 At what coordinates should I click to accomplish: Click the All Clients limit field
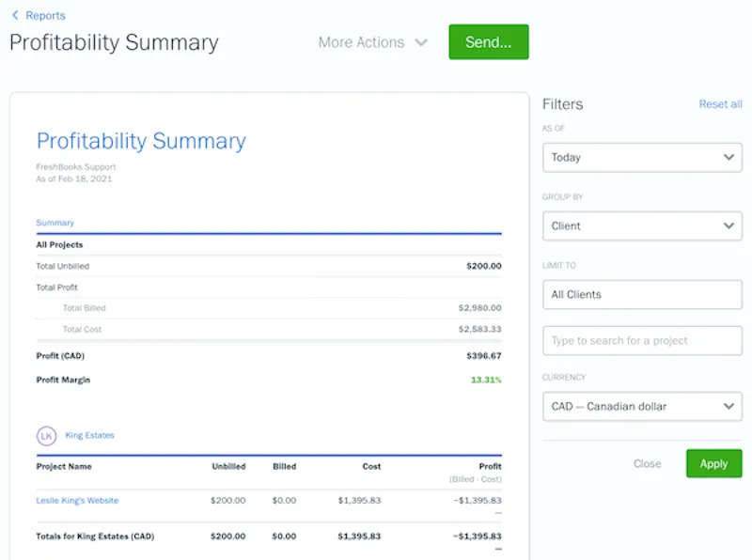pyautogui.click(x=642, y=294)
